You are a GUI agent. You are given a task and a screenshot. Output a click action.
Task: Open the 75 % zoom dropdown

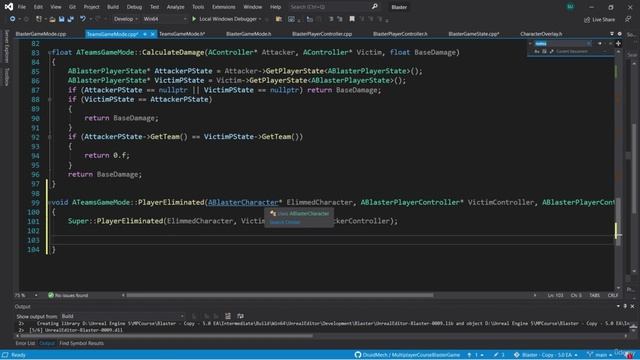pos(26,295)
